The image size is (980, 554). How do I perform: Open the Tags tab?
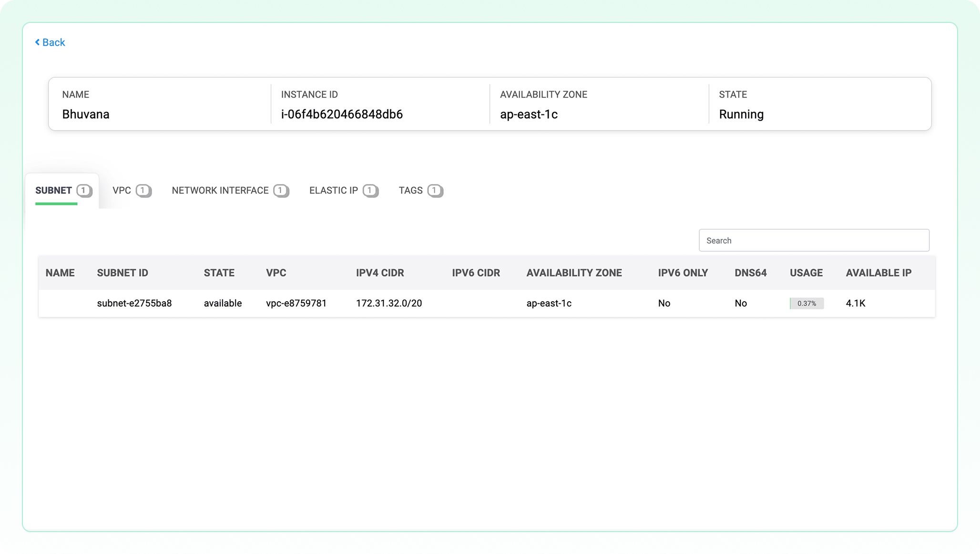410,190
